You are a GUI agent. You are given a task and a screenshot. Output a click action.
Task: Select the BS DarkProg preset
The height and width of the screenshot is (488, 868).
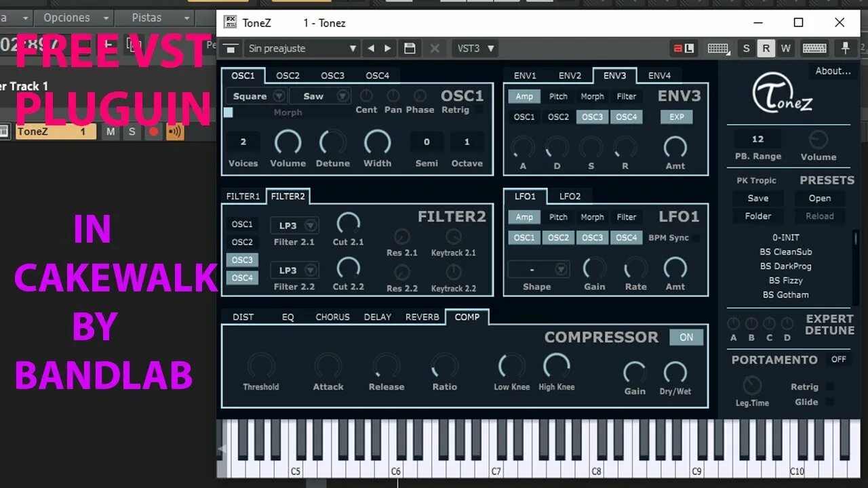785,266
